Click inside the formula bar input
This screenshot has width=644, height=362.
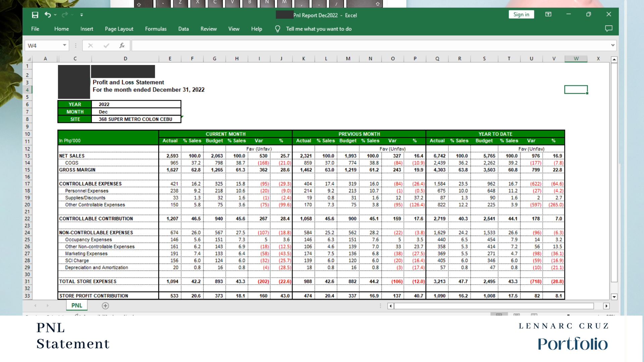coord(371,45)
